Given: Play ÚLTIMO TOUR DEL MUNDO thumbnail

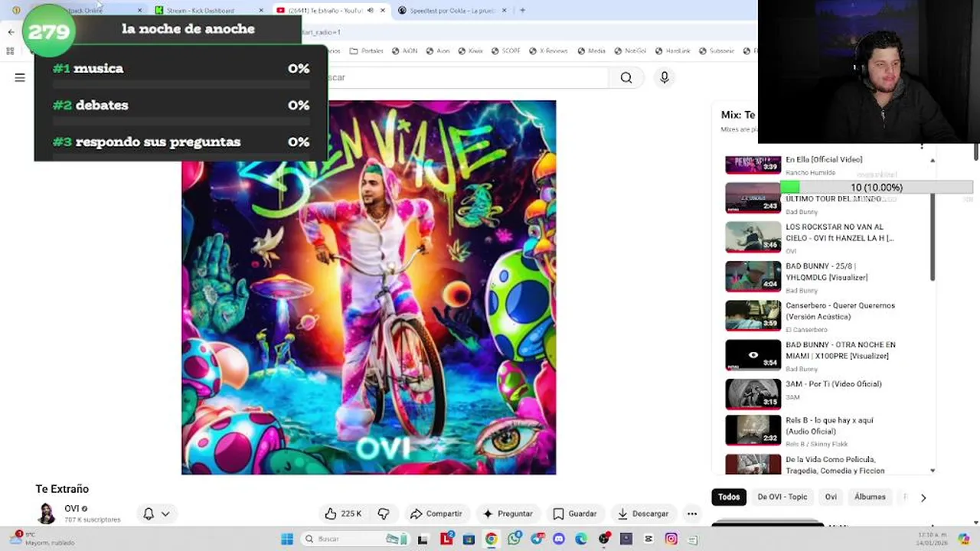Looking at the screenshot, I should [753, 198].
